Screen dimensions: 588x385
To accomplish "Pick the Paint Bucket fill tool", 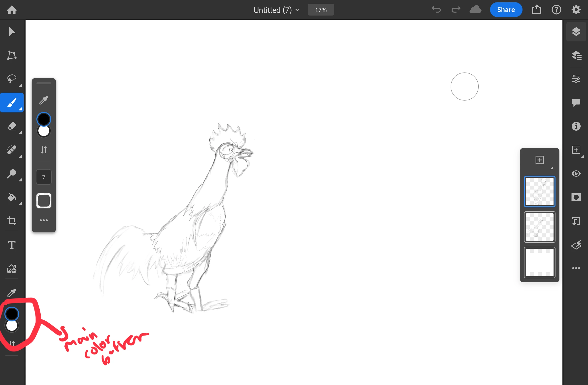I will point(12,197).
